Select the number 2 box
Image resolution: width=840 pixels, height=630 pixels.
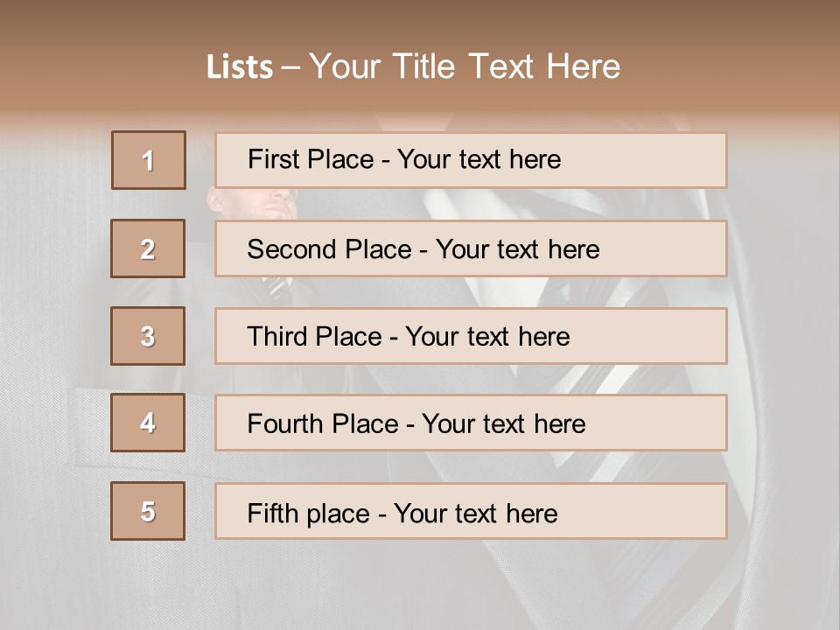coord(148,248)
